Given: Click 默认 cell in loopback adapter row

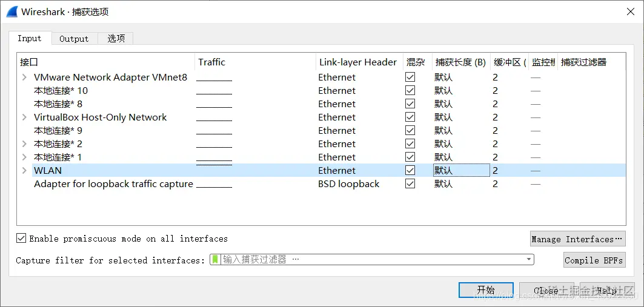Looking at the screenshot, I should pyautogui.click(x=443, y=184).
